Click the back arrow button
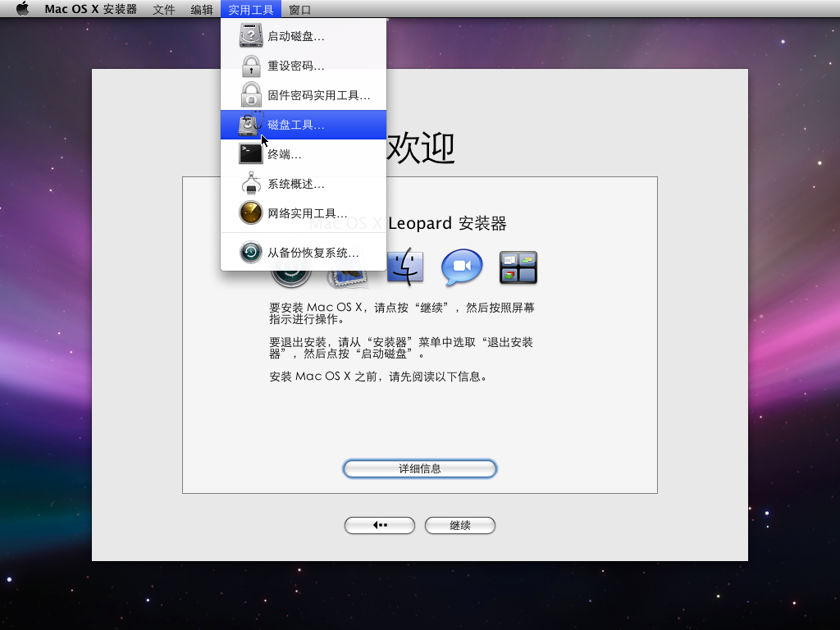The width and height of the screenshot is (840, 630). pyautogui.click(x=380, y=526)
